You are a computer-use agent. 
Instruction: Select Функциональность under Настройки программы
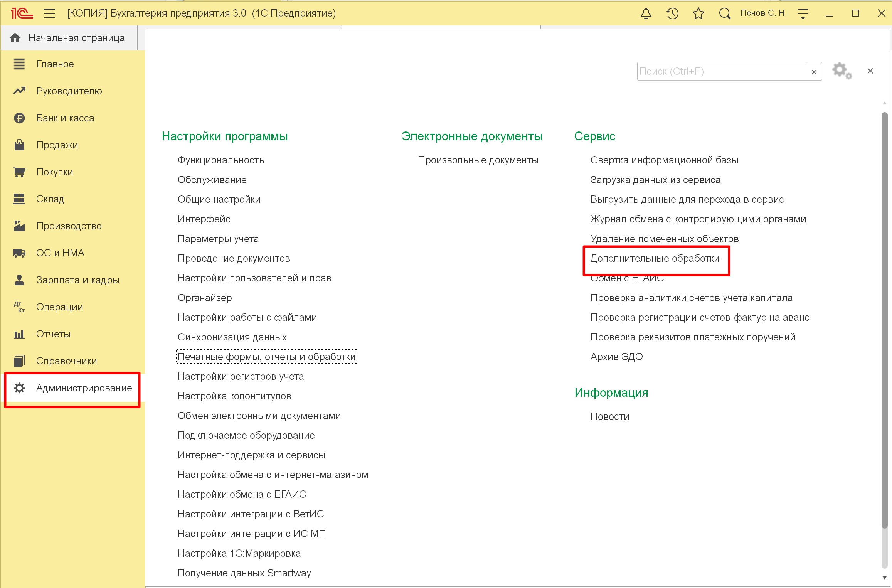(x=222, y=160)
